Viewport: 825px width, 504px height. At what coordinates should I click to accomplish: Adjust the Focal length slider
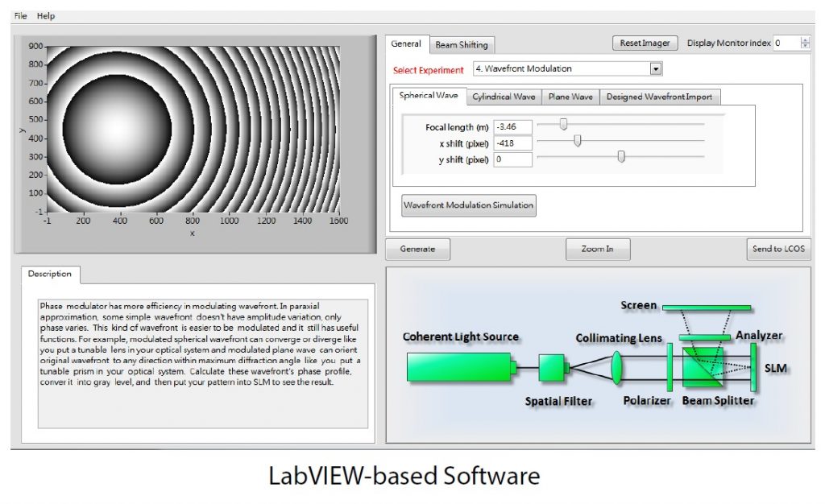point(562,126)
